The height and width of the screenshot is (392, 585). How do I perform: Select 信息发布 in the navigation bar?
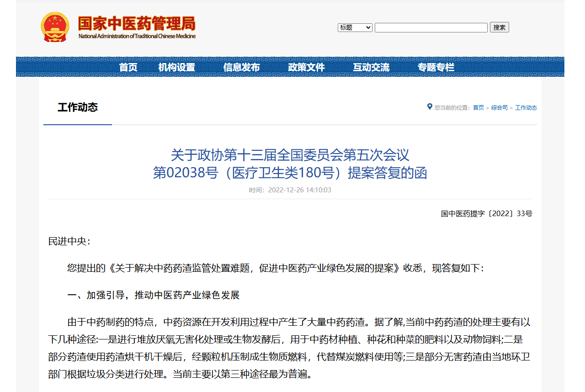(241, 68)
